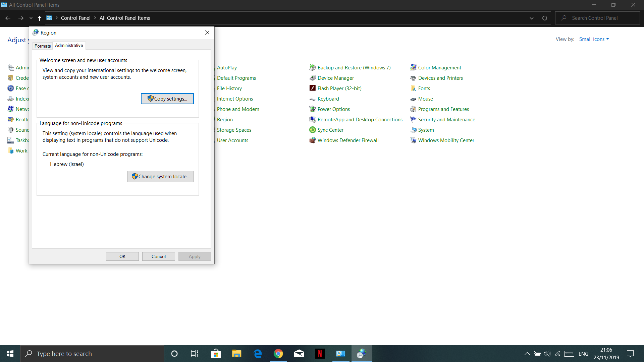Open Netflix from the taskbar

[320, 354]
